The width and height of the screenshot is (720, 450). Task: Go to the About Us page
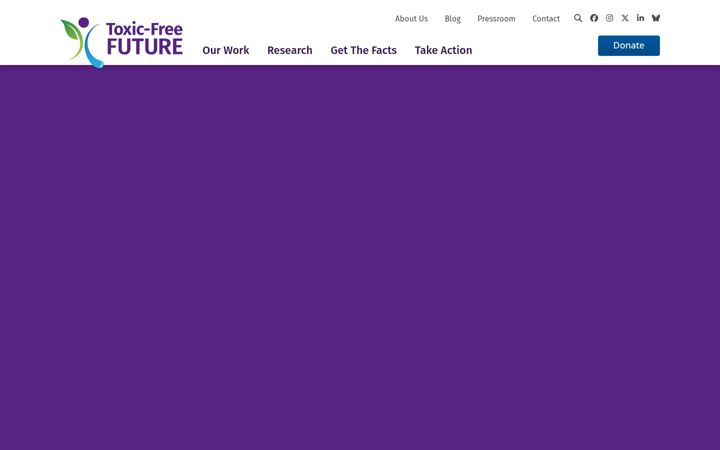pyautogui.click(x=411, y=19)
